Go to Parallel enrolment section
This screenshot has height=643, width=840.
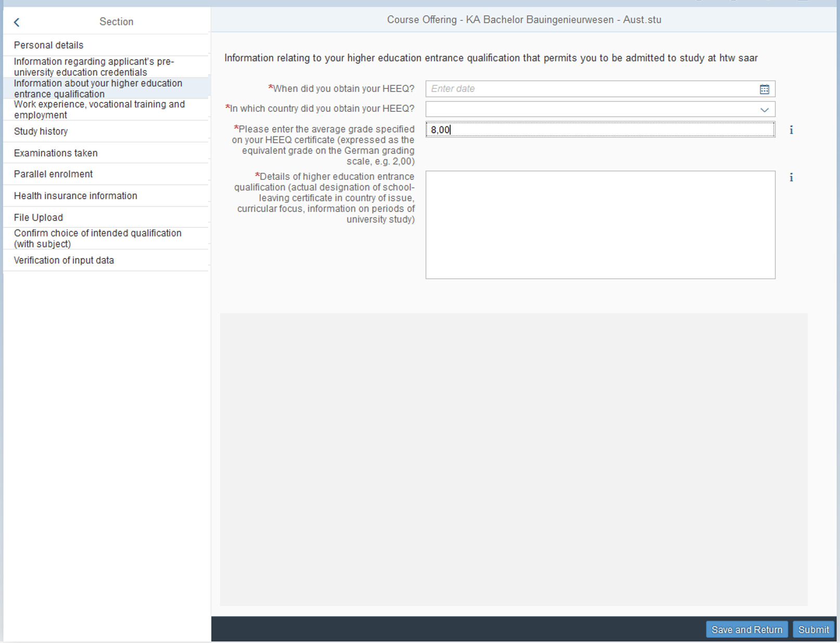53,174
